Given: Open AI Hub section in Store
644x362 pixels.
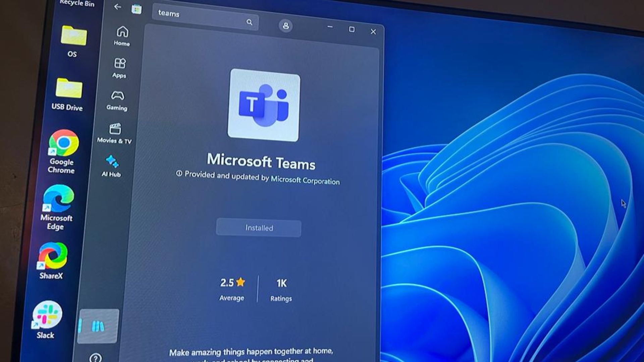Looking at the screenshot, I should (x=112, y=167).
